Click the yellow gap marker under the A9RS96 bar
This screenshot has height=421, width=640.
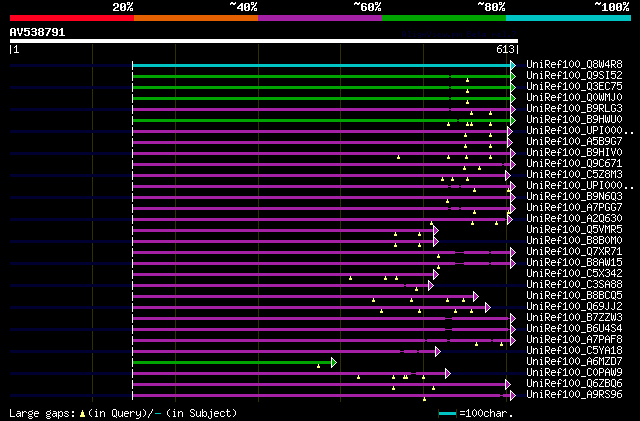point(424,399)
